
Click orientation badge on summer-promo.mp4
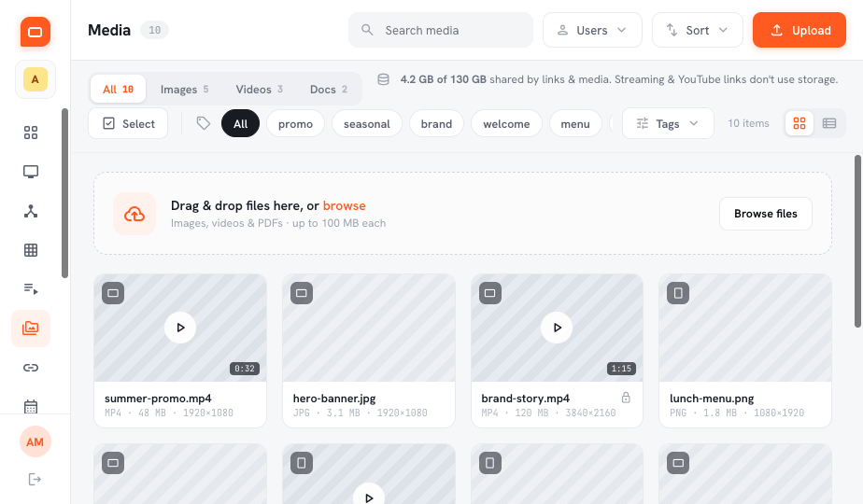(113, 293)
